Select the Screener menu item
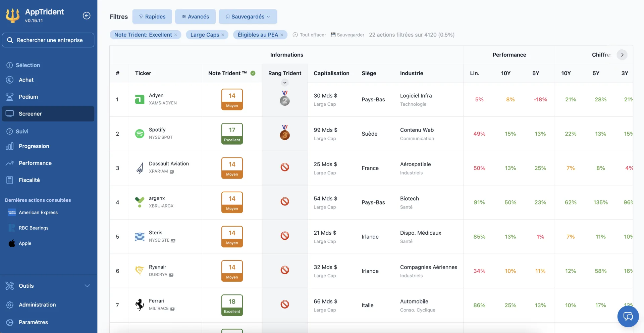The width and height of the screenshot is (644, 333). (x=48, y=114)
